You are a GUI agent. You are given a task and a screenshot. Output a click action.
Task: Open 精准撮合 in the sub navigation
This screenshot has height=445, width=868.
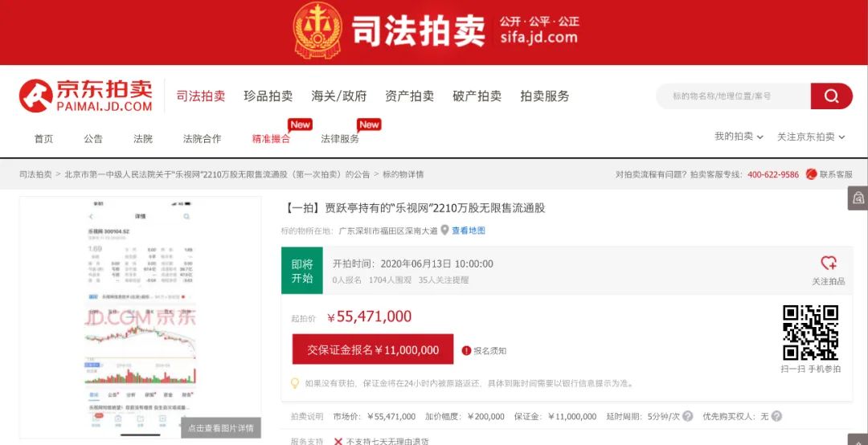(271, 139)
